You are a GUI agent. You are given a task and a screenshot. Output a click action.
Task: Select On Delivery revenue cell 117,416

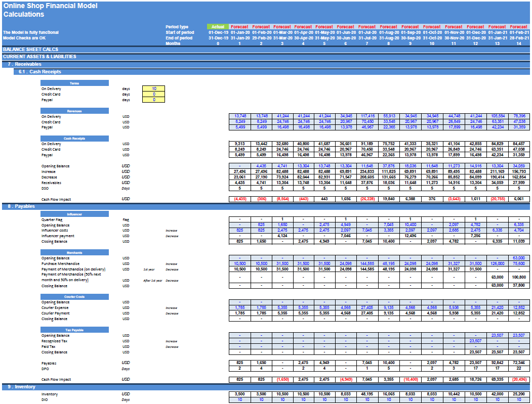[x=367, y=116]
